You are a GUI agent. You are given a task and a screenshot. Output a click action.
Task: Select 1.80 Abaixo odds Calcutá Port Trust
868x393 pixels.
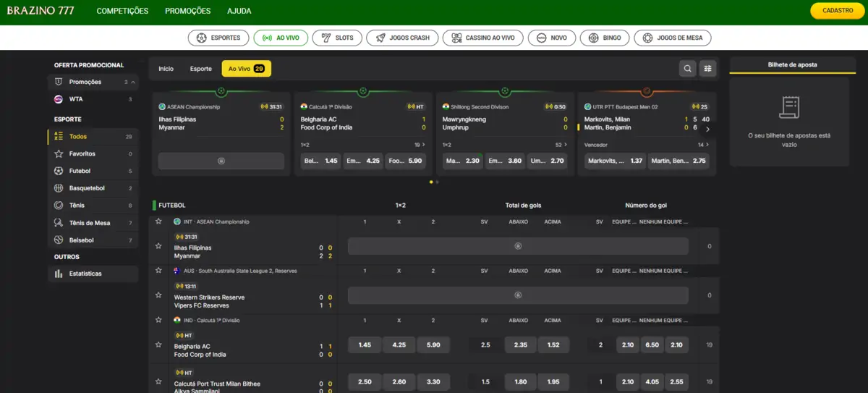click(x=520, y=382)
